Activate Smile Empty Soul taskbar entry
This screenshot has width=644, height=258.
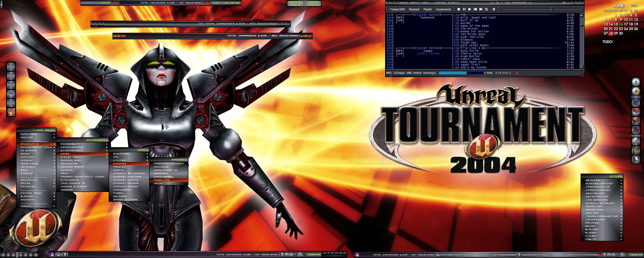click(x=557, y=255)
